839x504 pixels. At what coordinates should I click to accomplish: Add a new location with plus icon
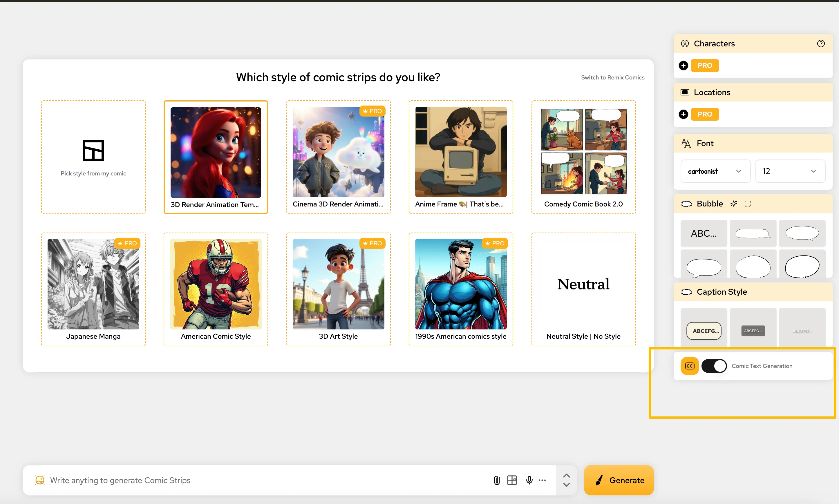[x=684, y=114]
